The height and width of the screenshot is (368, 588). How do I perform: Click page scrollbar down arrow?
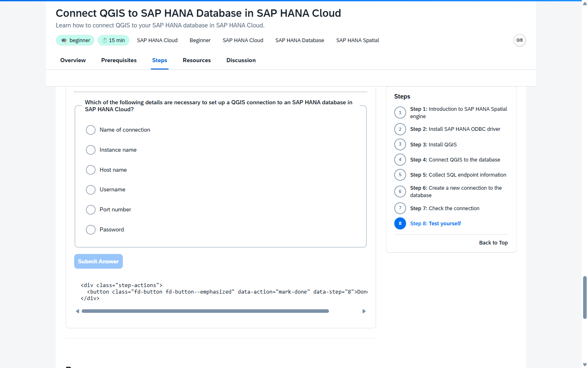coord(585,365)
